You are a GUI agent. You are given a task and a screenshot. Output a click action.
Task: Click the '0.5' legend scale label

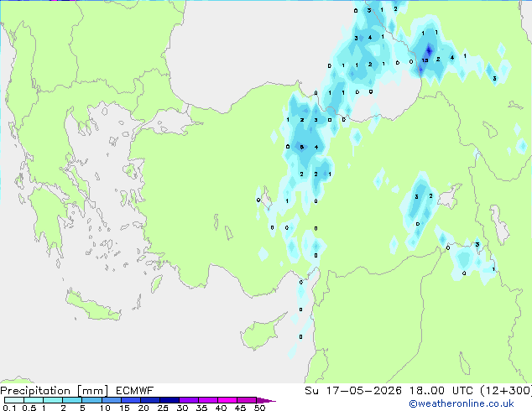(29, 408)
